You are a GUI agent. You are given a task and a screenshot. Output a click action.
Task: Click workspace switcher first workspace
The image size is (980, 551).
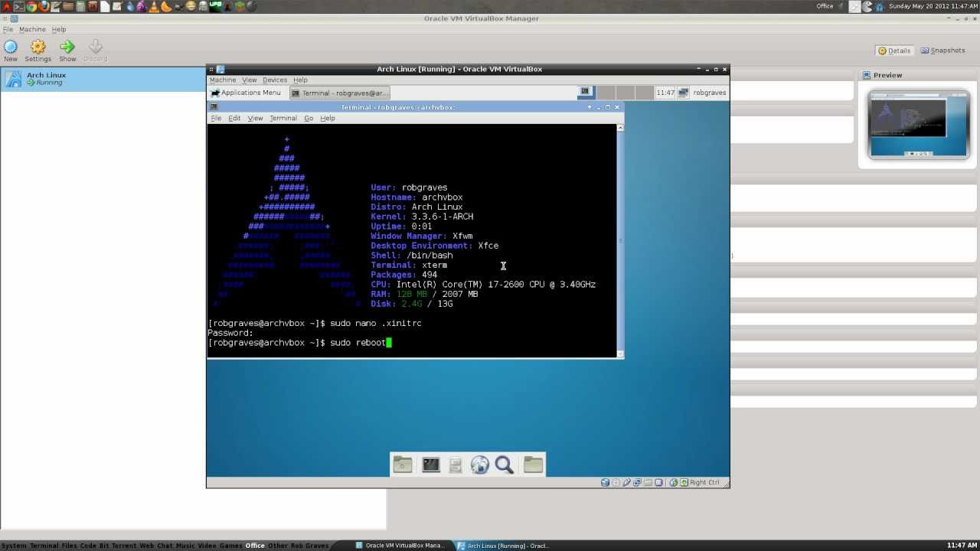586,92
